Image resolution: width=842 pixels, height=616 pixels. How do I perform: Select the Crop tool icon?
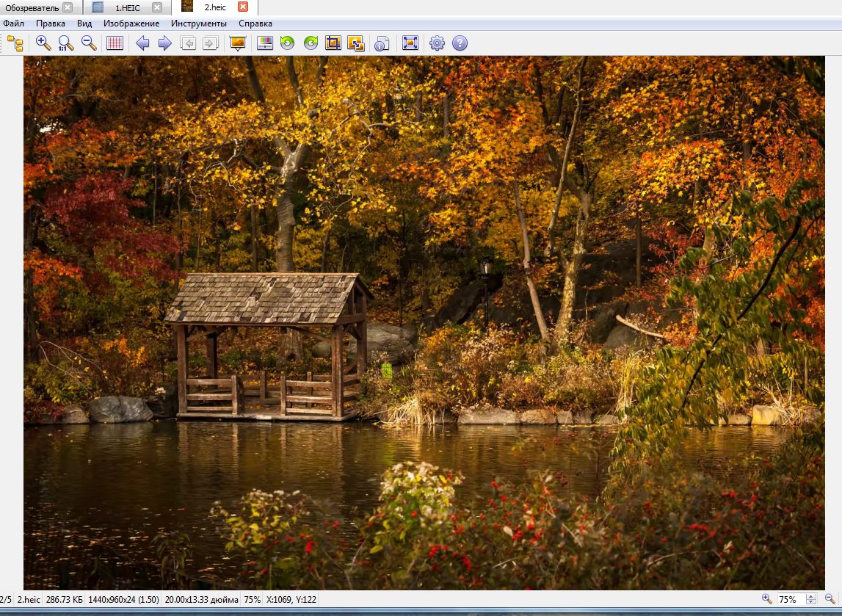click(x=333, y=43)
